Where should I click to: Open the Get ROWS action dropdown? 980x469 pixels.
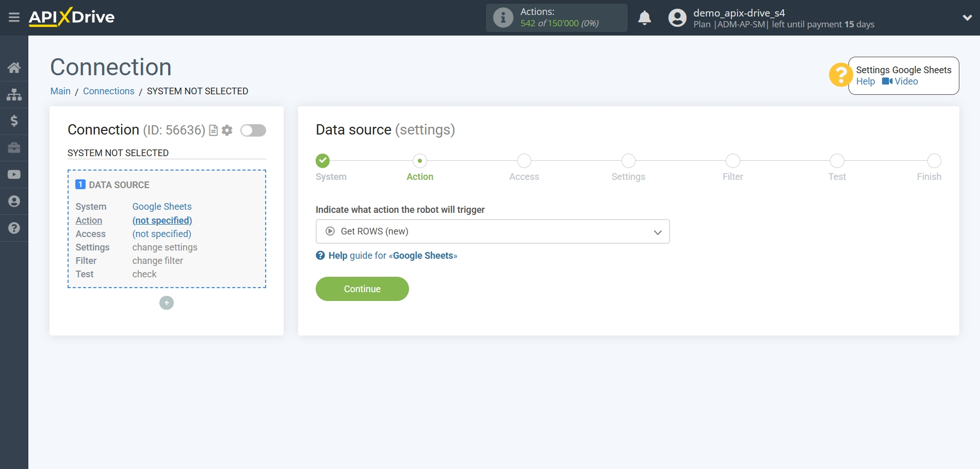[492, 231]
